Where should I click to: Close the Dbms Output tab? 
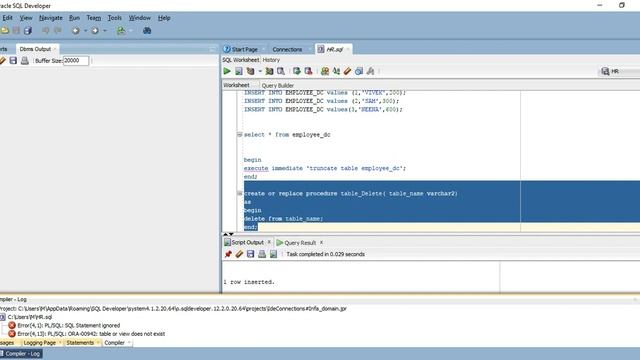pyautogui.click(x=55, y=49)
